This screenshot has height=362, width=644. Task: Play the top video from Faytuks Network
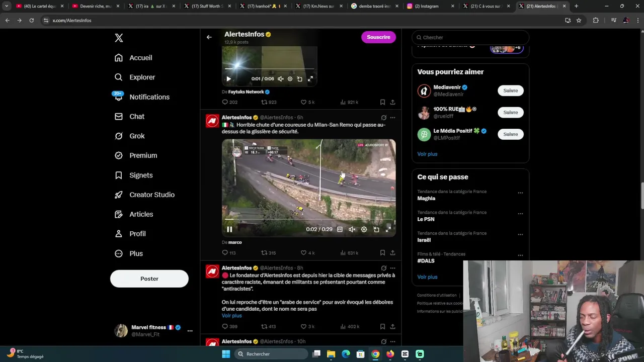click(228, 79)
